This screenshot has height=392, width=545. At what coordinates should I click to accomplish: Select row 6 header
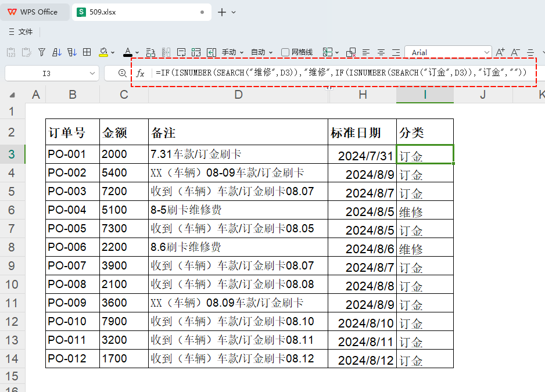(12, 210)
